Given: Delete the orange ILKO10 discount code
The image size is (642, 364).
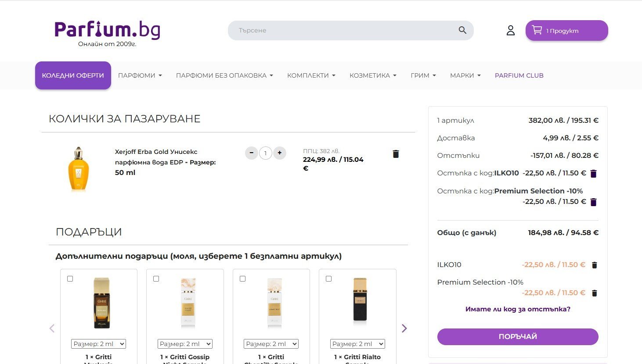Looking at the screenshot, I should [x=595, y=265].
